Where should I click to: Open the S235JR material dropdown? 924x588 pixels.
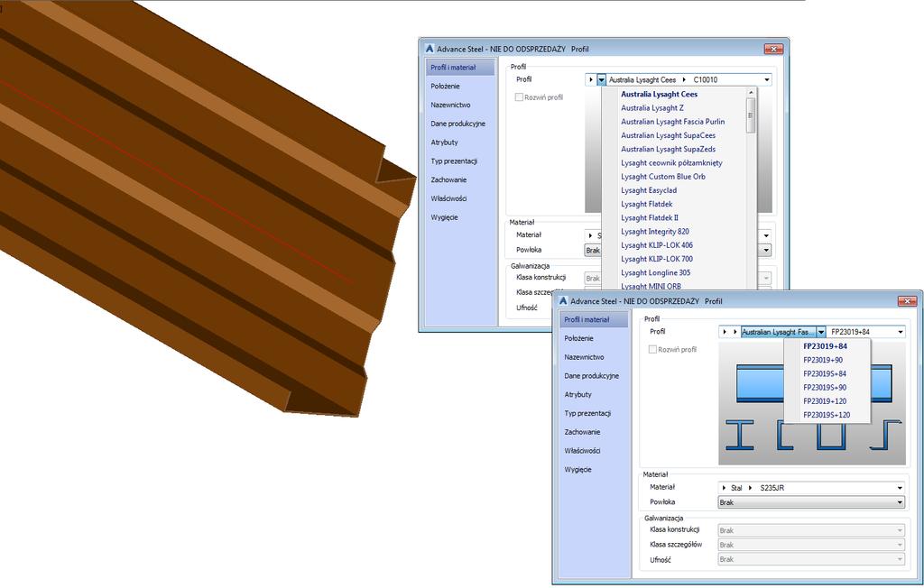(900, 488)
